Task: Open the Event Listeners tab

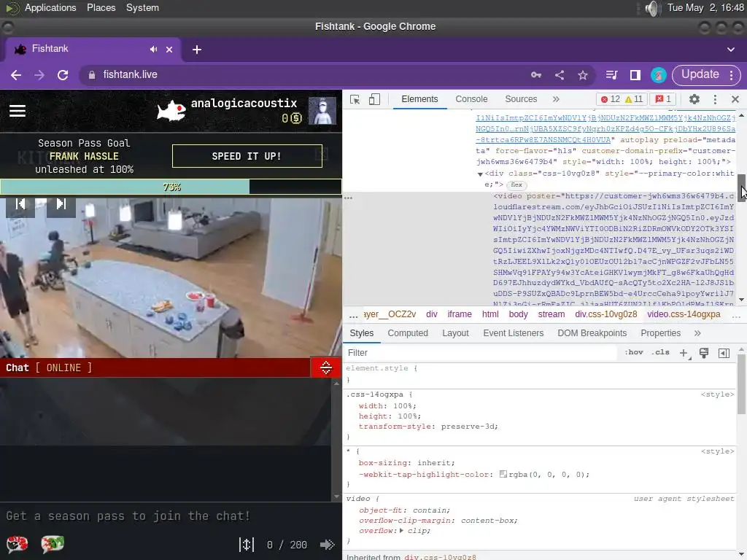Action: click(x=513, y=333)
